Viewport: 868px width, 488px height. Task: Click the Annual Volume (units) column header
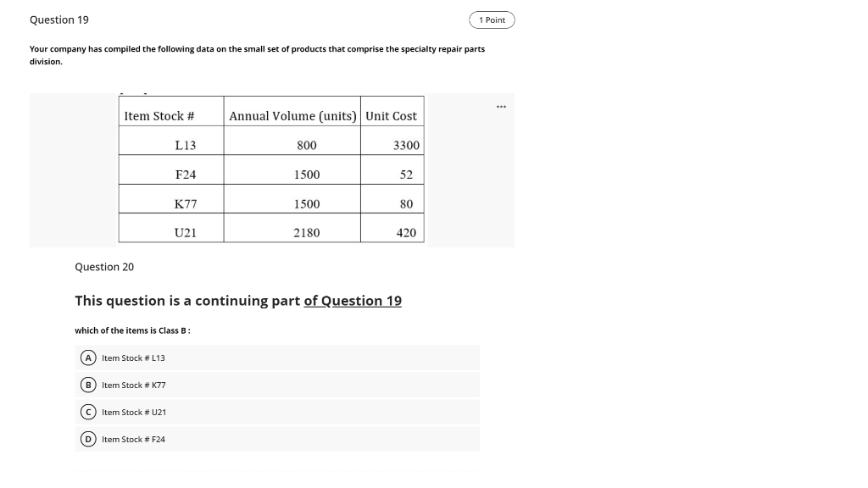(292, 115)
